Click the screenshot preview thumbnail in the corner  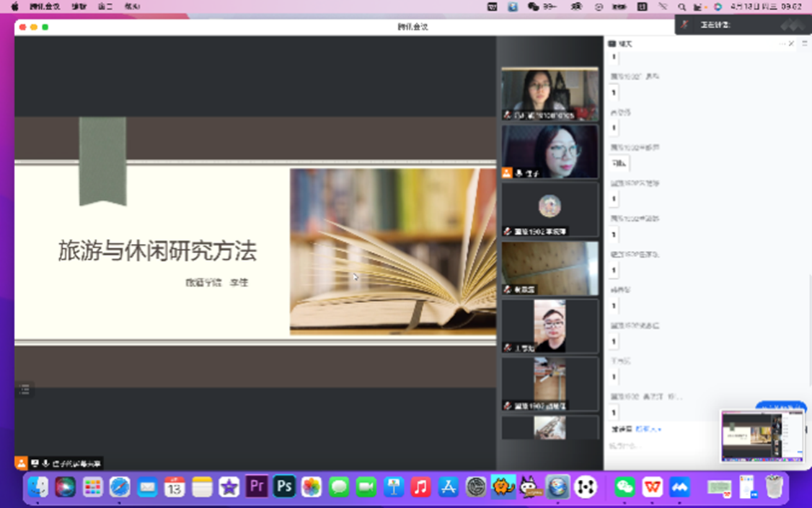point(762,436)
